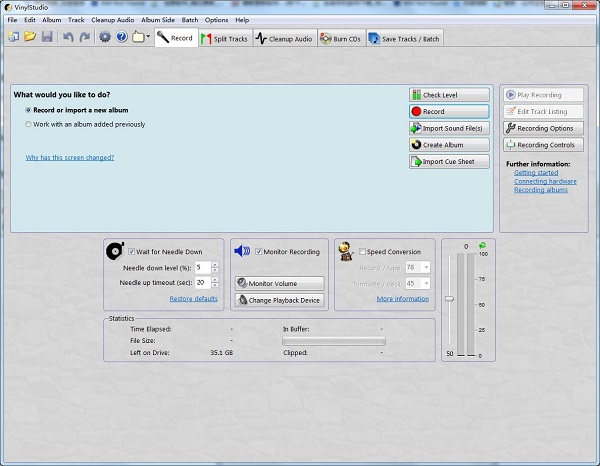Expand the dropdown arrow beside the folder icon
600x466 pixels.
148,38
